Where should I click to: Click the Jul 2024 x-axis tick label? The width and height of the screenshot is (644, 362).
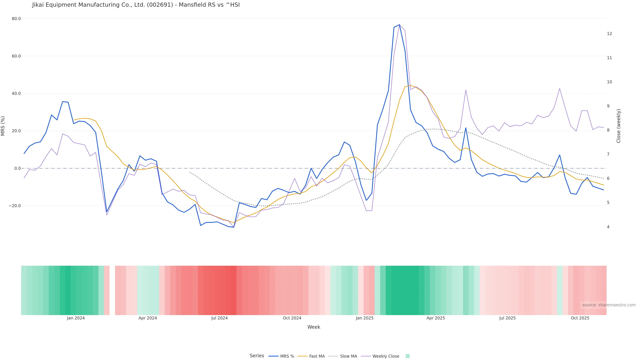pyautogui.click(x=219, y=318)
